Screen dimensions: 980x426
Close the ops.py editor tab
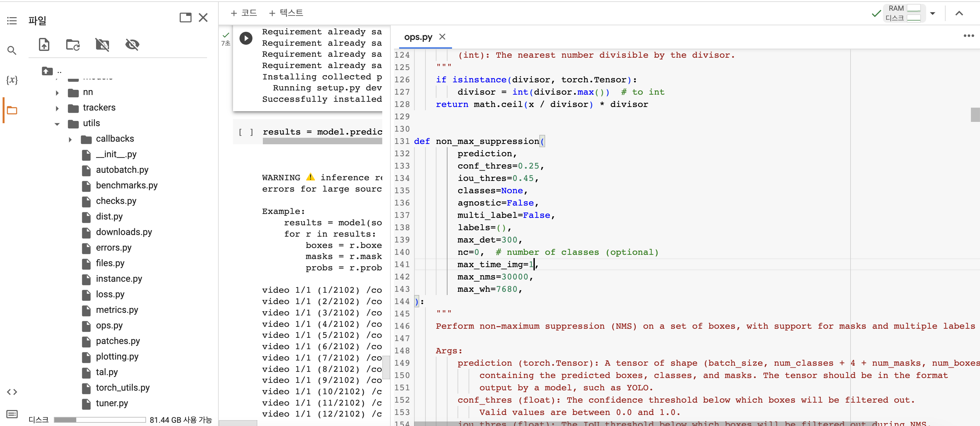[442, 37]
